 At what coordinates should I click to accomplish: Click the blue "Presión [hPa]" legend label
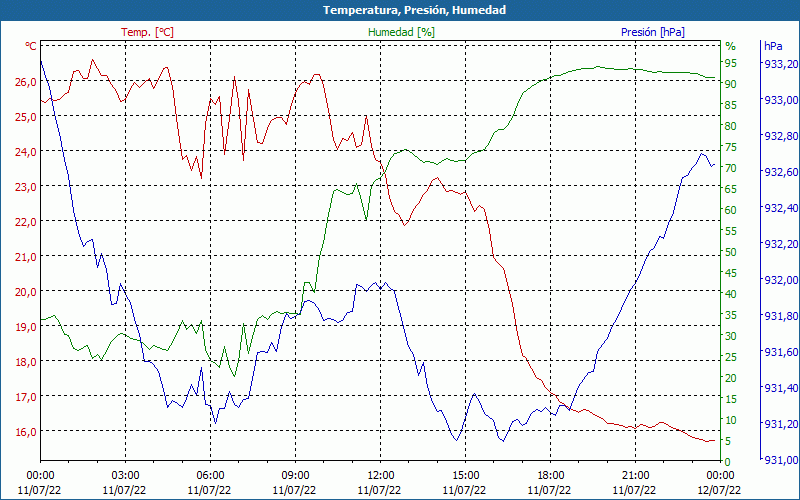click(653, 32)
